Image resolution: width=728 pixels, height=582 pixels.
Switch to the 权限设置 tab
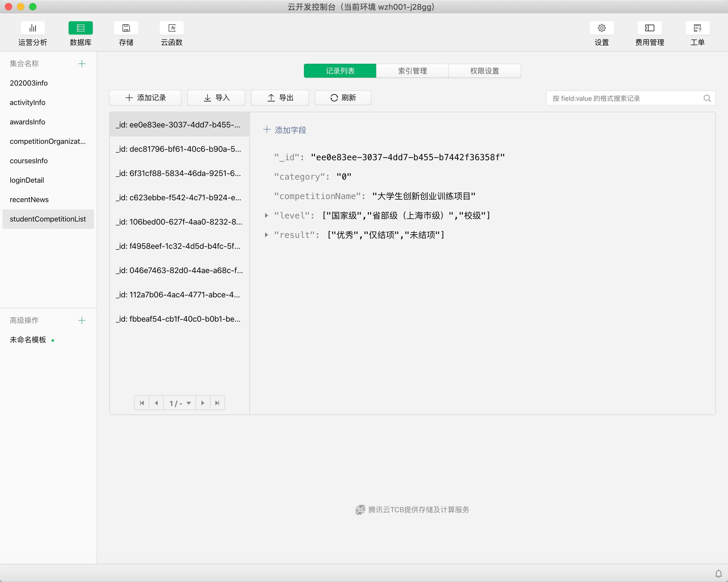pyautogui.click(x=484, y=71)
